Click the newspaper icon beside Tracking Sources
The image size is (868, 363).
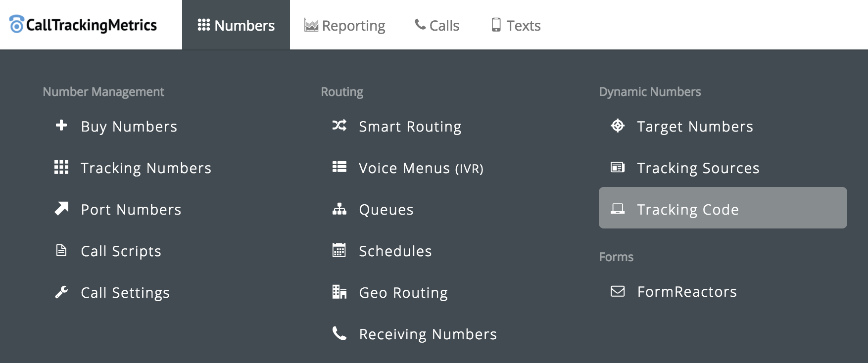click(x=618, y=167)
